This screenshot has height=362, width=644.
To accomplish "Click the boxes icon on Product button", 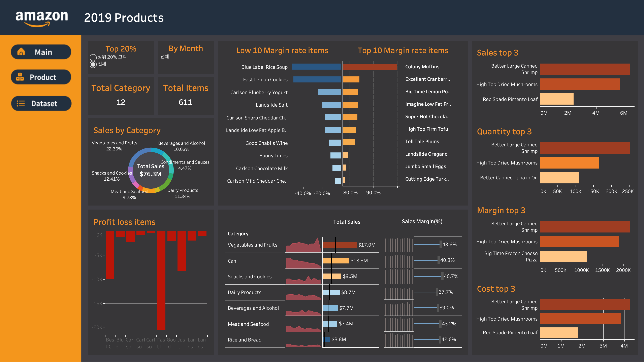I will [20, 77].
